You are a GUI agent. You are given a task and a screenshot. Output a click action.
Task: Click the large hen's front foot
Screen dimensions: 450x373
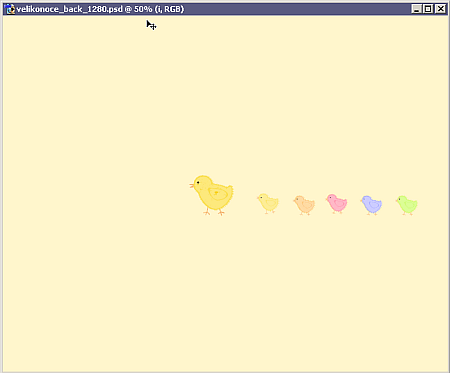coord(207,212)
